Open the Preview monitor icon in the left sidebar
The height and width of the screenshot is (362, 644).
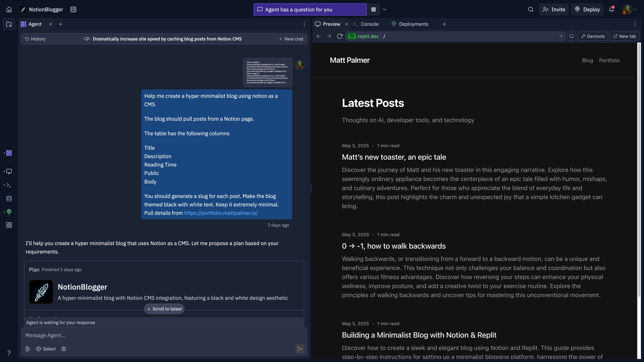tap(9, 171)
